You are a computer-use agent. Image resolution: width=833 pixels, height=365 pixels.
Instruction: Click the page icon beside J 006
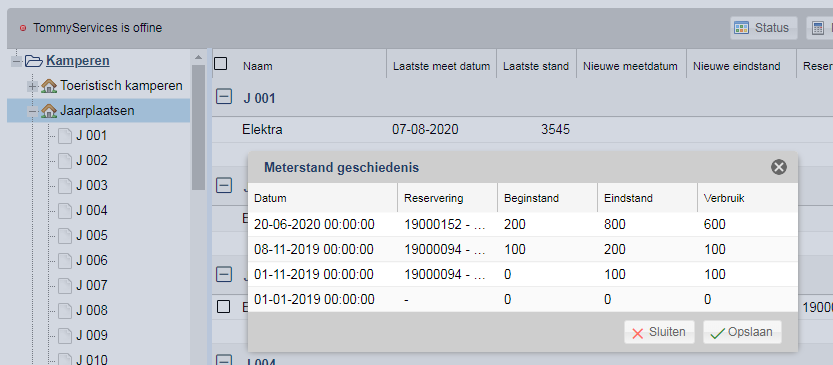coord(64,261)
